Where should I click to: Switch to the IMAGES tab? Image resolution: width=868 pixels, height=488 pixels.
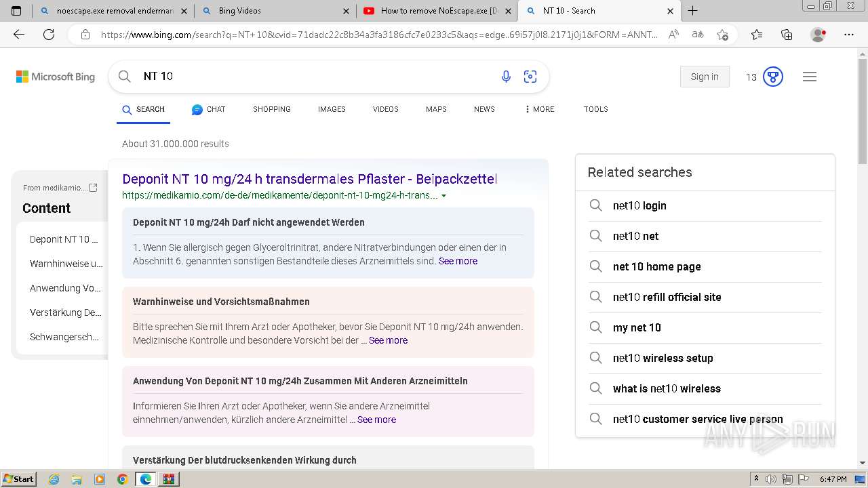[332, 109]
